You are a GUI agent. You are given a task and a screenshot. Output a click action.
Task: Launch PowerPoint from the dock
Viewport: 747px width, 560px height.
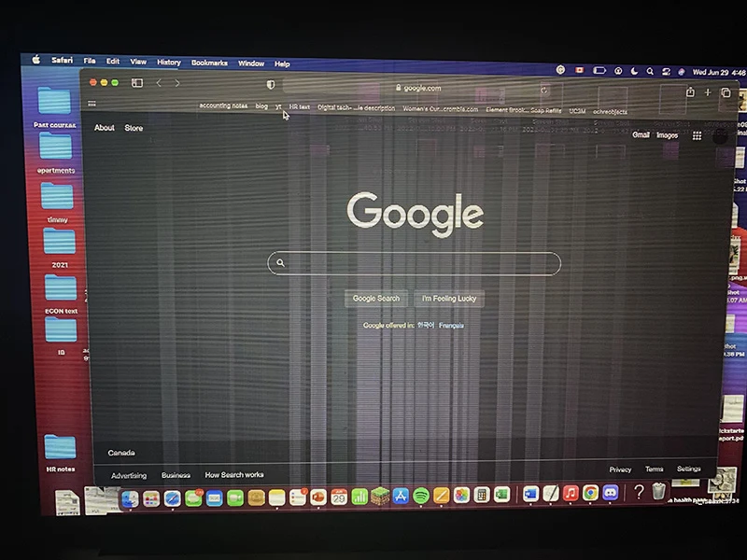318,497
